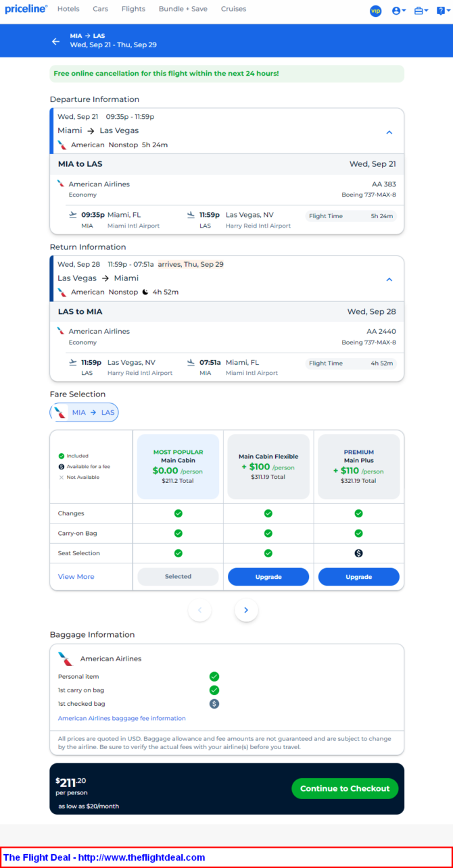Click the Main Cabin Flexible Seat Selection checkmark
This screenshot has height=868, width=453.
point(268,553)
